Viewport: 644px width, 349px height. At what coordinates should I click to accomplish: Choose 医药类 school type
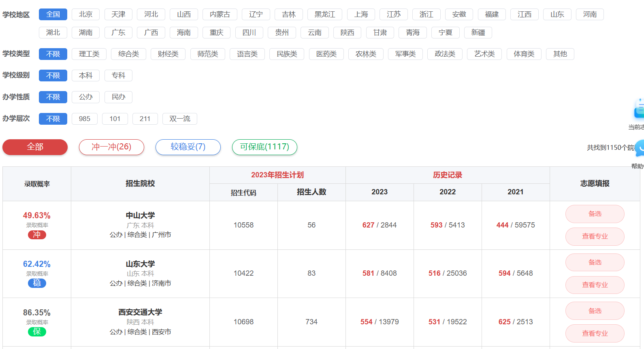click(x=326, y=54)
